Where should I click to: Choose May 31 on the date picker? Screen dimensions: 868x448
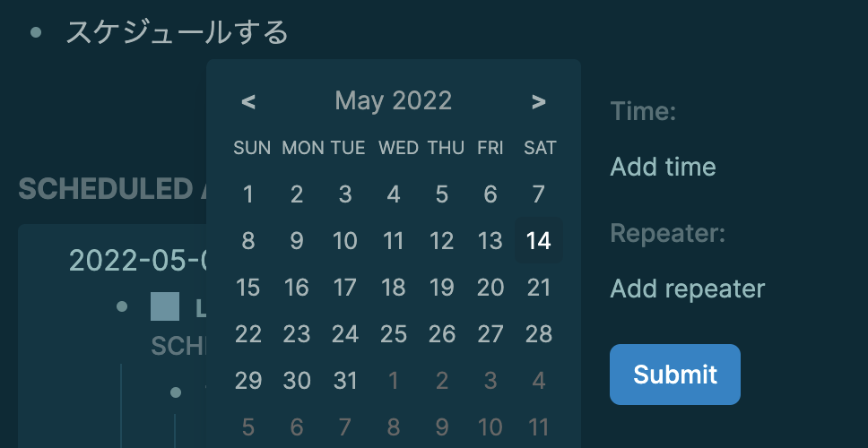[345, 381]
